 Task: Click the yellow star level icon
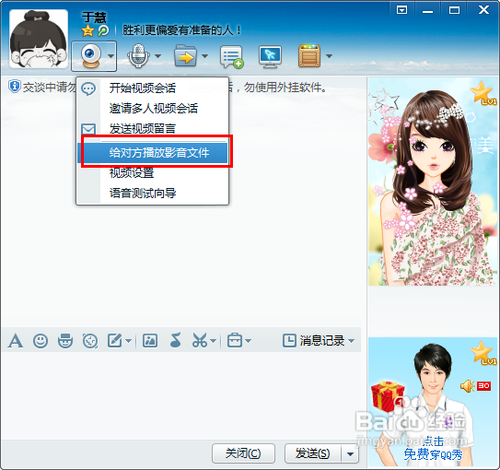(x=88, y=31)
